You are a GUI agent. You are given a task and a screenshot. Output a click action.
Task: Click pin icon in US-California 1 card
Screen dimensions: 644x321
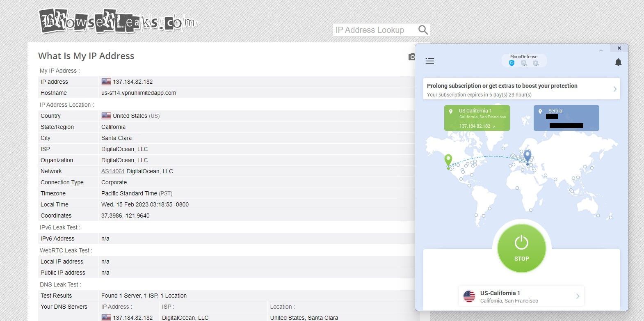pos(451,111)
